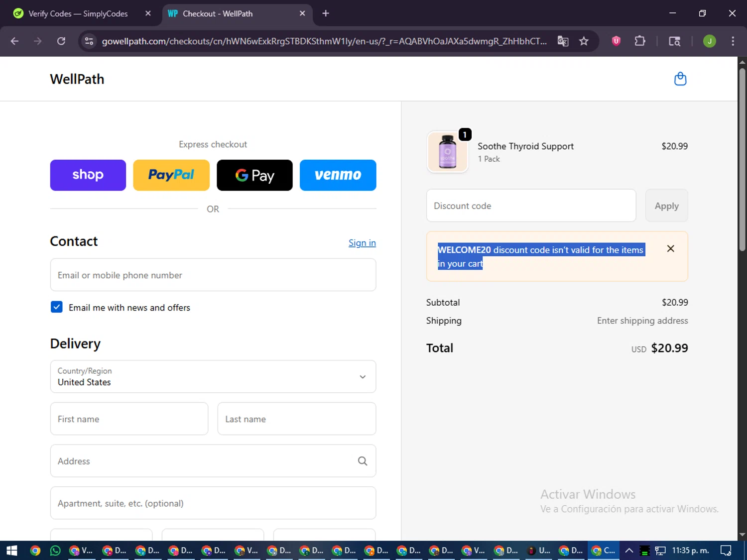Focus the Email or mobile phone number field
747x560 pixels.
213,275
